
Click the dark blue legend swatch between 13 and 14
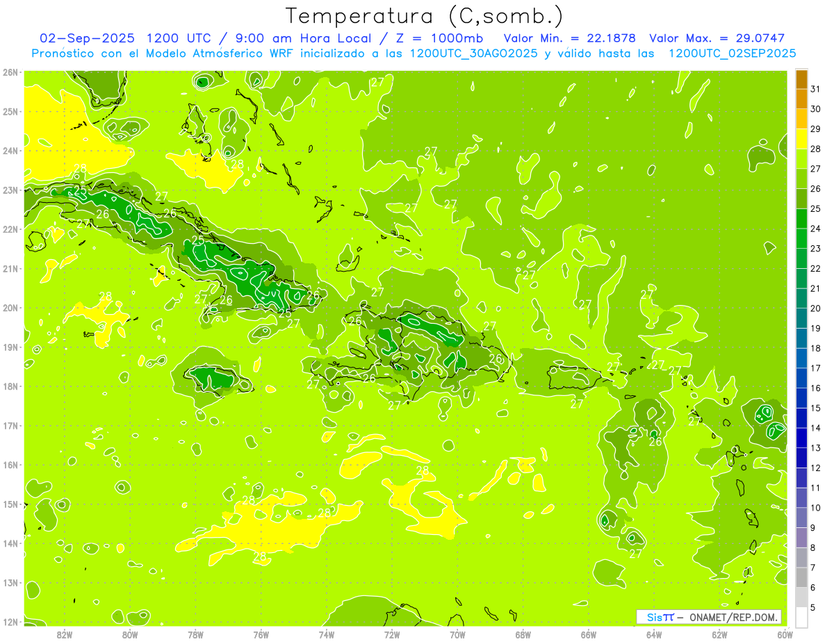pos(801,438)
